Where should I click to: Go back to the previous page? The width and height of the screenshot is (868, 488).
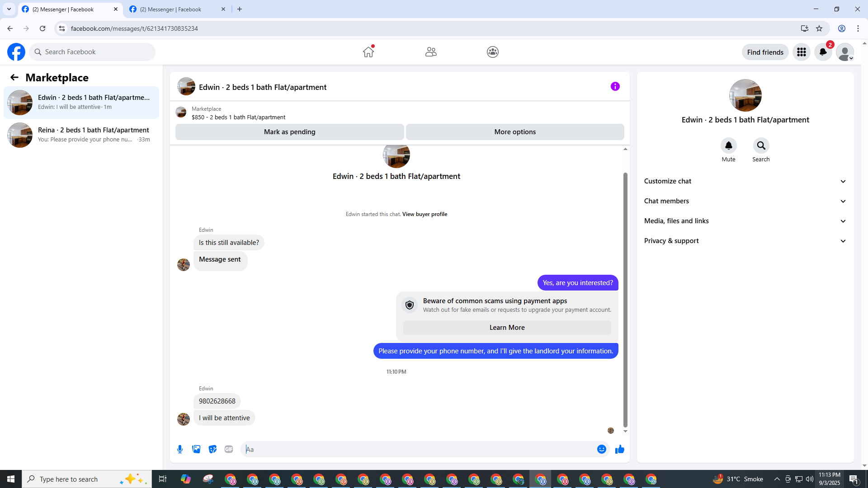point(10,28)
